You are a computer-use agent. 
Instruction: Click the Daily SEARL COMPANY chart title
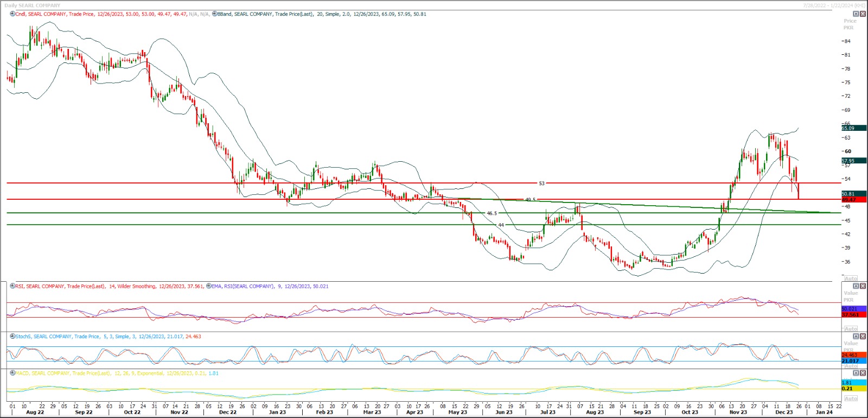[x=33, y=5]
